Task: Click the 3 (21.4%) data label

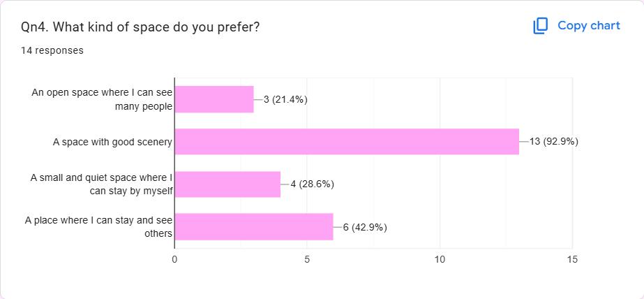Action: point(285,99)
